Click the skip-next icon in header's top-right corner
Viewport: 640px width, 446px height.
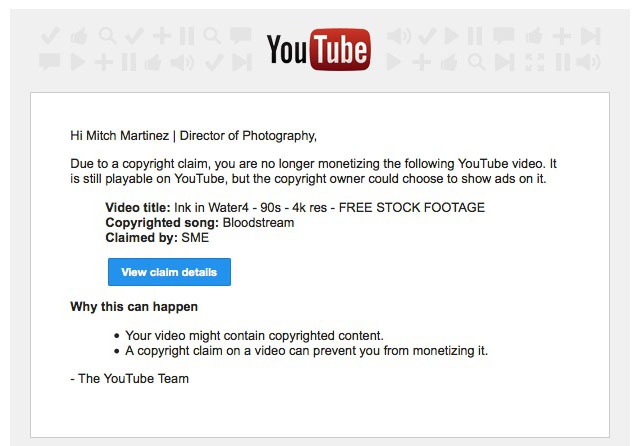[590, 36]
